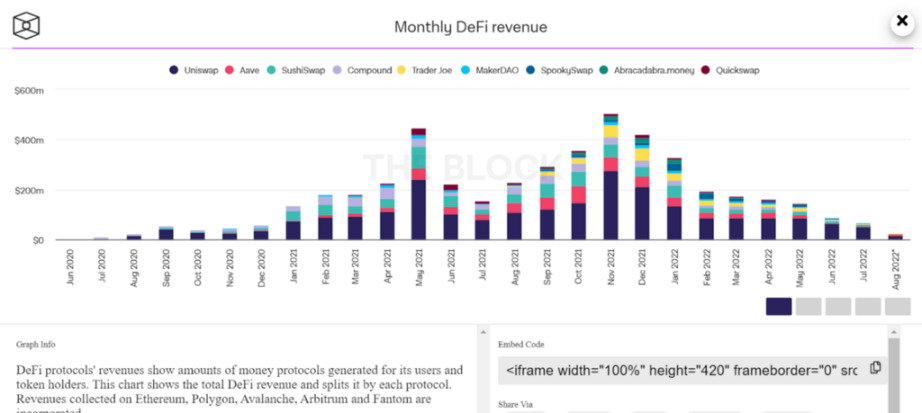Click the Dec 2021 stacked bar
The height and width of the screenshot is (413, 922).
tap(643, 188)
